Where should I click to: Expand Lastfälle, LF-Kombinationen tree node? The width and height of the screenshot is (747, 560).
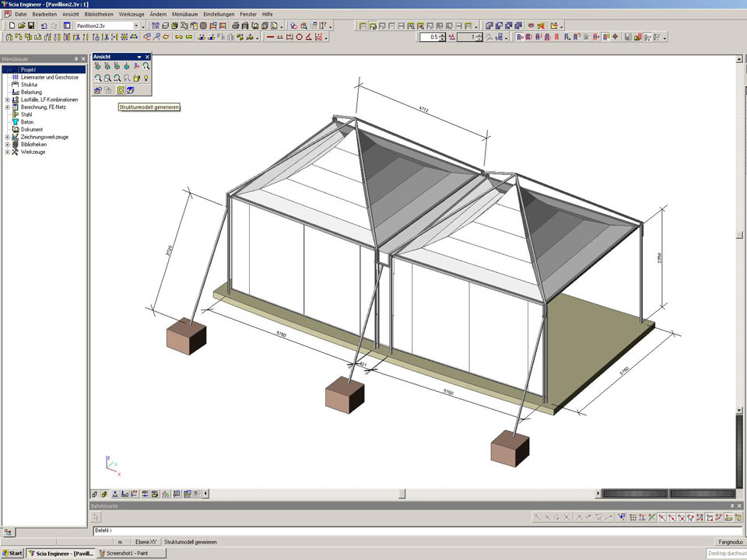pos(7,100)
